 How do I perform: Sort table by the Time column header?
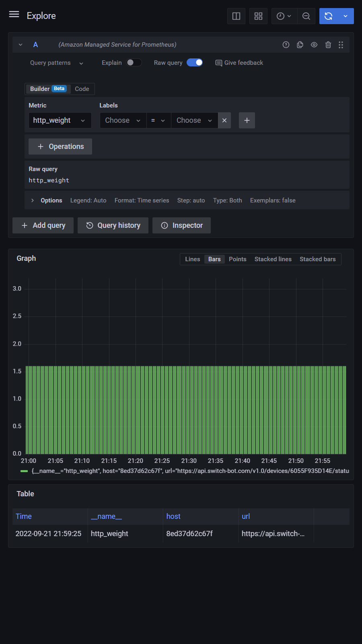[x=24, y=516]
